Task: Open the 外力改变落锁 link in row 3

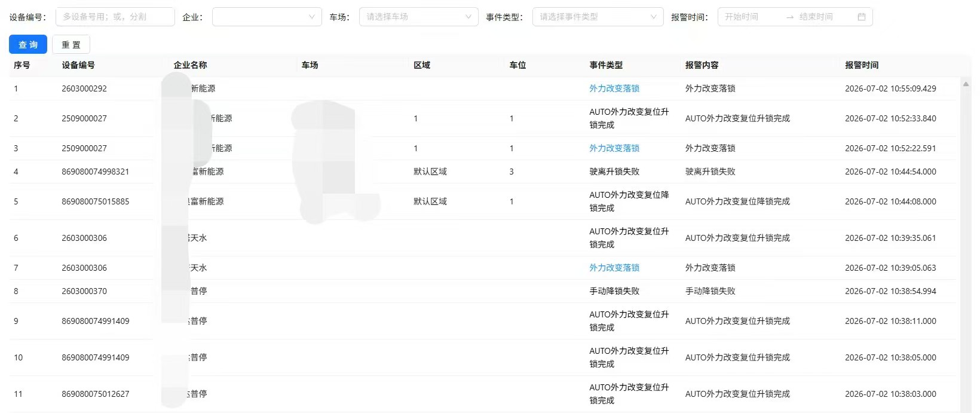Action: 614,148
